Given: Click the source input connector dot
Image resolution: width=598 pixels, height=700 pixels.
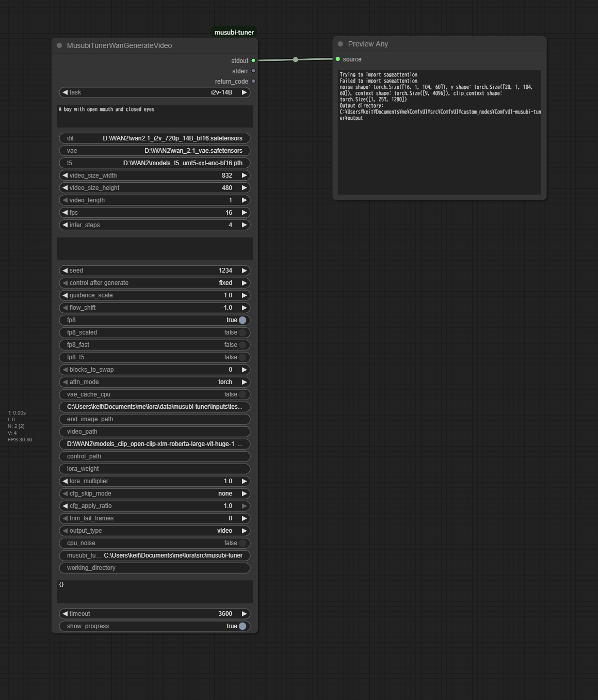Looking at the screenshot, I should click(x=338, y=59).
